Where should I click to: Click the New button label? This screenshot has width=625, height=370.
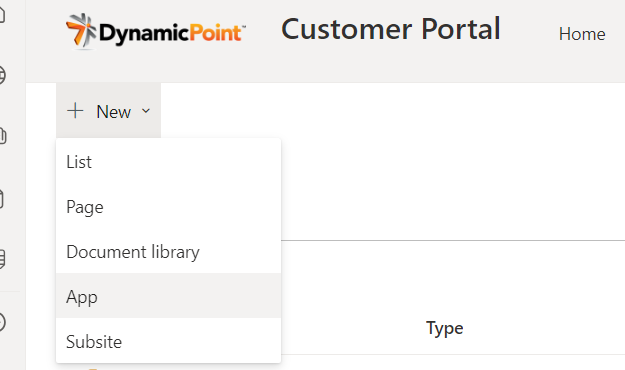(114, 112)
